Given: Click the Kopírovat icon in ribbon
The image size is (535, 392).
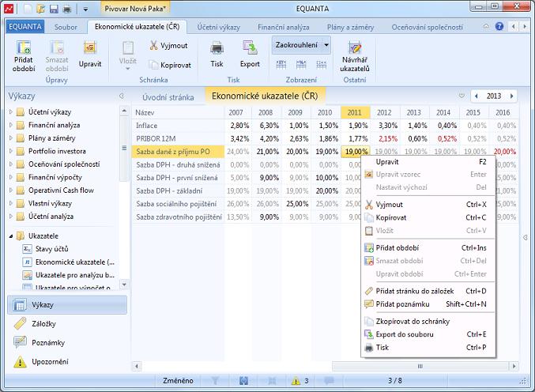Looking at the screenshot, I should 153,65.
